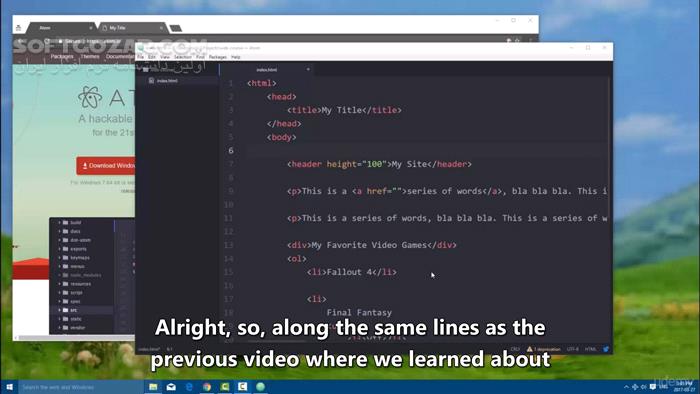Open the UTF-8 encoding selector
The height and width of the screenshot is (394, 700).
coord(573,349)
